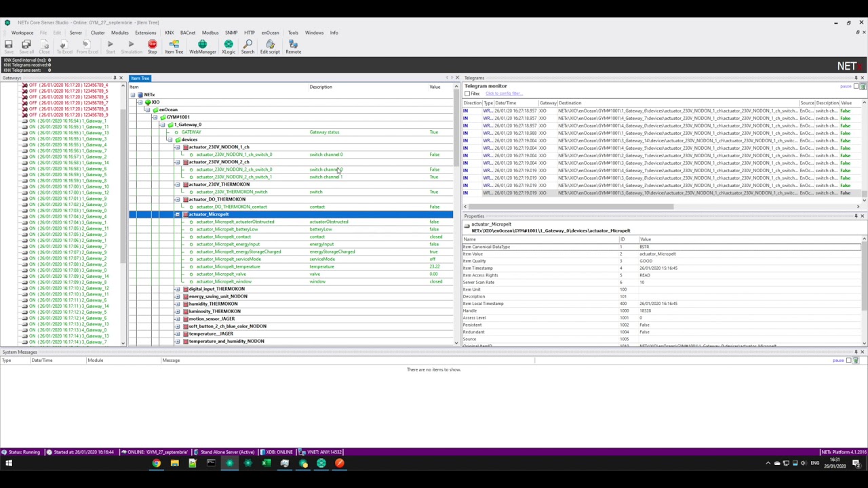Screen dimensions: 868x488
Task: Open Chrome from the taskbar
Action: pyautogui.click(x=156, y=464)
